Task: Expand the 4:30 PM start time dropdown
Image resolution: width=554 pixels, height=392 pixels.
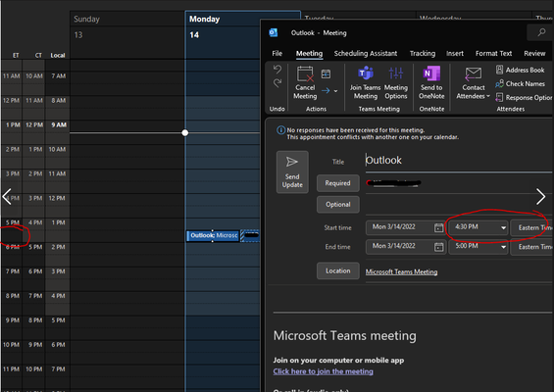Action: tap(503, 227)
